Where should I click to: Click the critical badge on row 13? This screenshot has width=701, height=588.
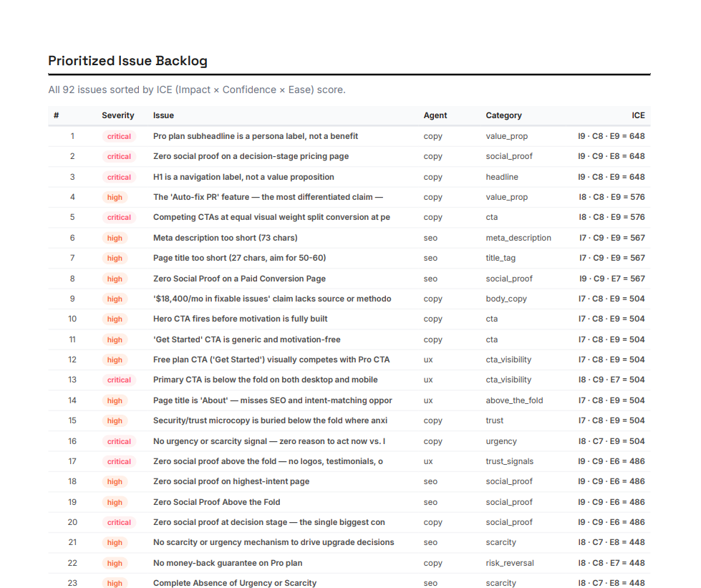(x=118, y=380)
